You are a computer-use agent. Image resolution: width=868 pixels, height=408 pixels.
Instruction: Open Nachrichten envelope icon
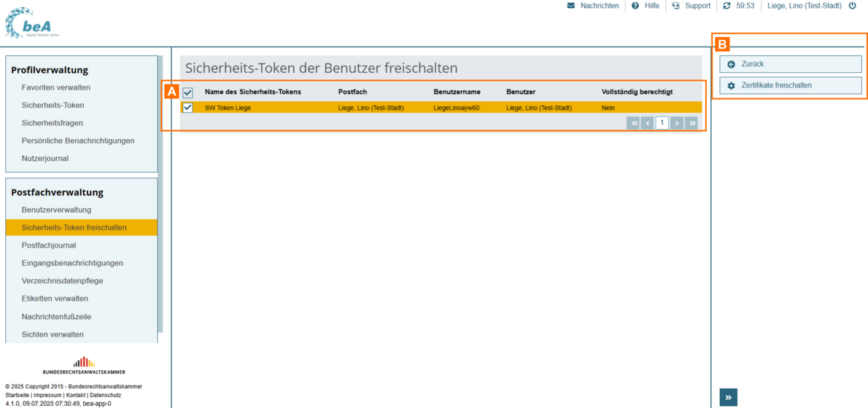[571, 6]
